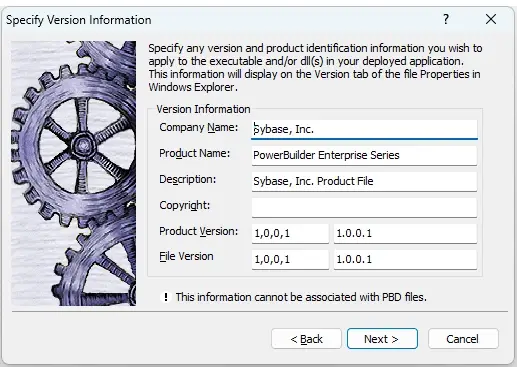Click the exclamation warning icon about PBD files

click(x=166, y=297)
